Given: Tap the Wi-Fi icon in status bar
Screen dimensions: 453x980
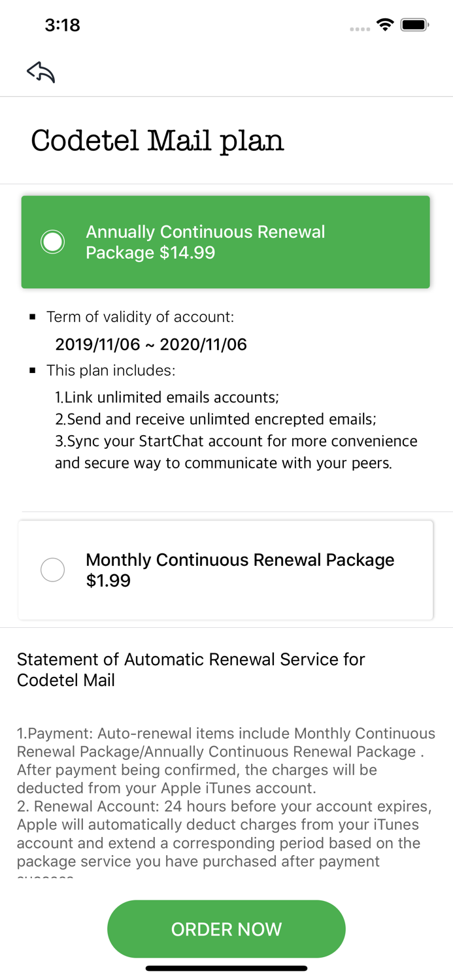Looking at the screenshot, I should tap(385, 24).
